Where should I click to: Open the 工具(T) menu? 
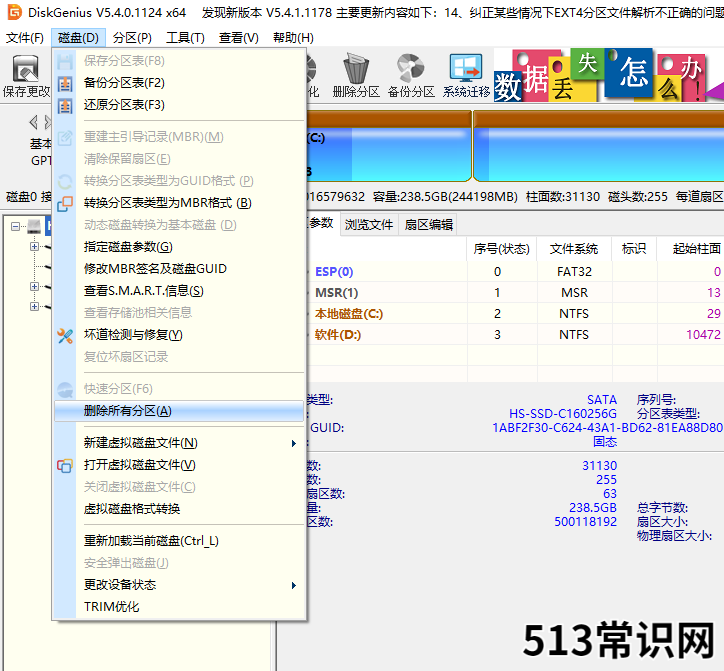click(185, 38)
